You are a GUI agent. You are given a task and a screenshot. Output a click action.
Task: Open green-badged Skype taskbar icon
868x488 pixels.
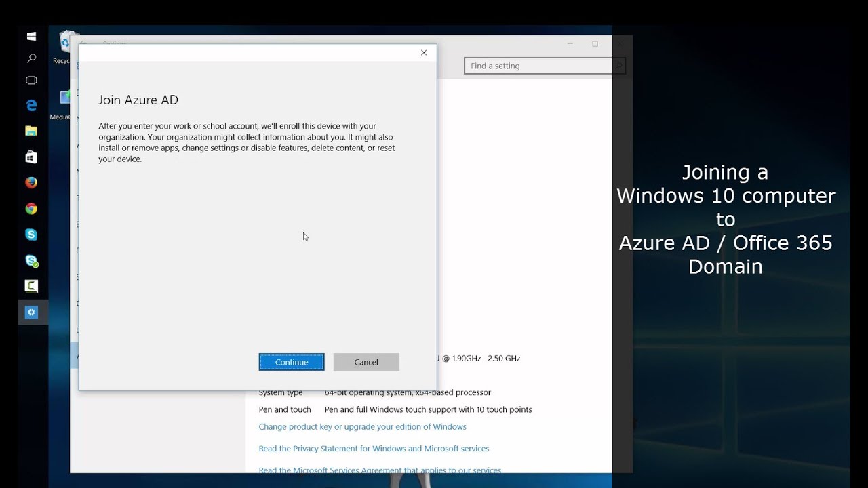point(31,260)
